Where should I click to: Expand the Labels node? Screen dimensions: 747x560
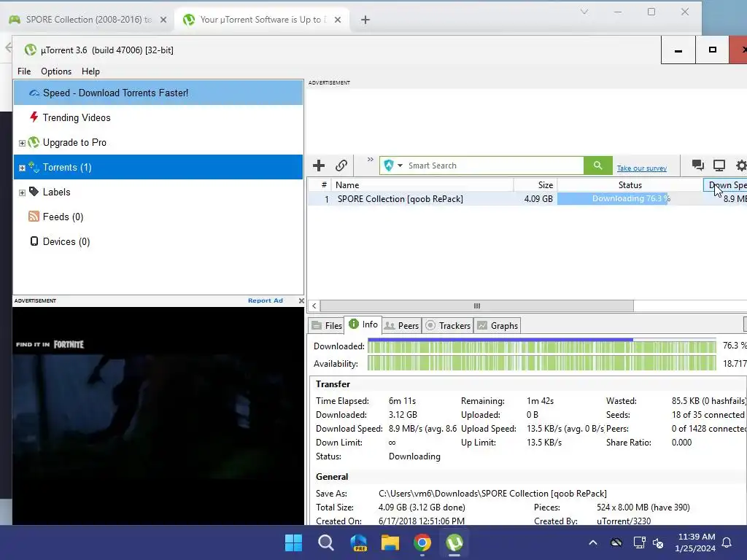coord(22,192)
